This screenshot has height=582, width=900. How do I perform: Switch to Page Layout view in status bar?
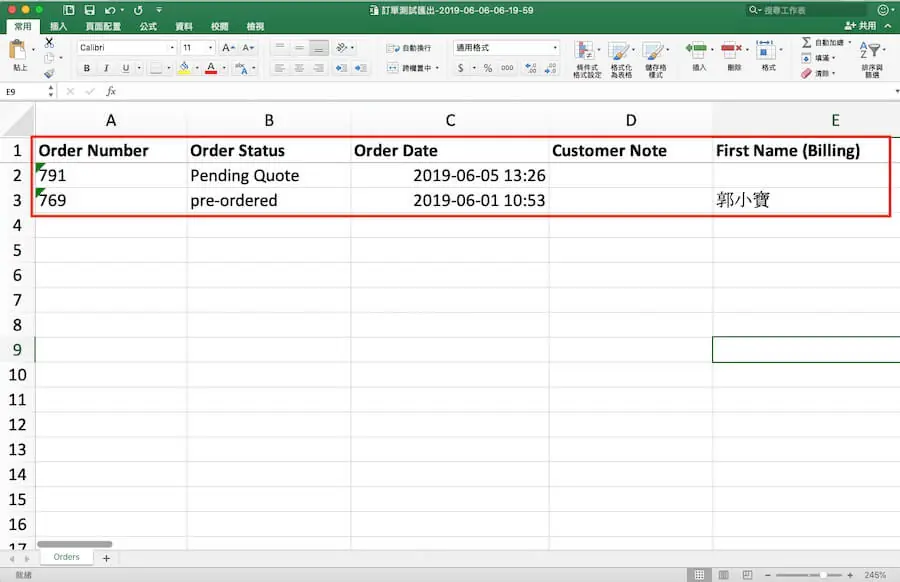pyautogui.click(x=724, y=575)
